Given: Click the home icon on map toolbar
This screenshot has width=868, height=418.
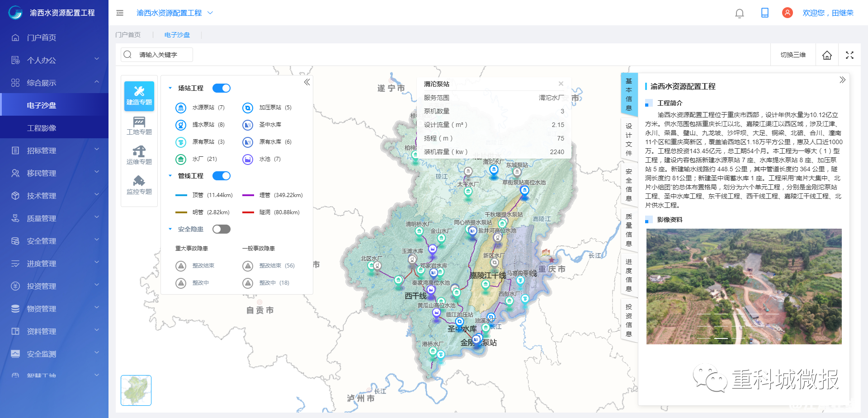Looking at the screenshot, I should pos(827,55).
